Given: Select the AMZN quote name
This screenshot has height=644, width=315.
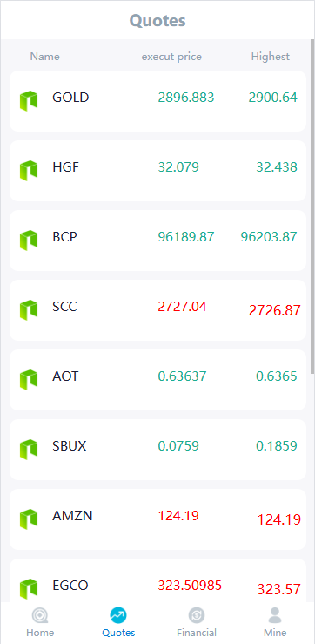Looking at the screenshot, I should pyautogui.click(x=72, y=515).
